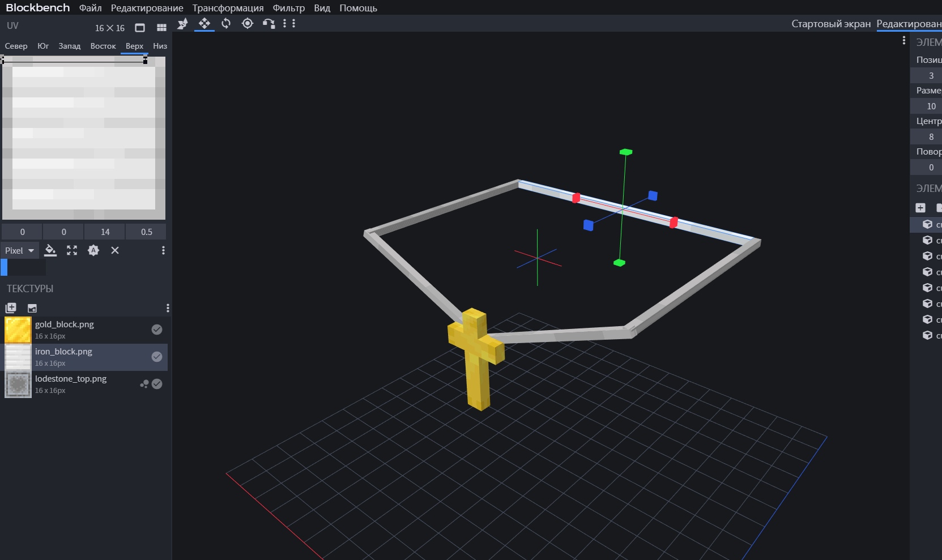Select the Низ face tab
This screenshot has height=560, width=942.
pos(160,46)
